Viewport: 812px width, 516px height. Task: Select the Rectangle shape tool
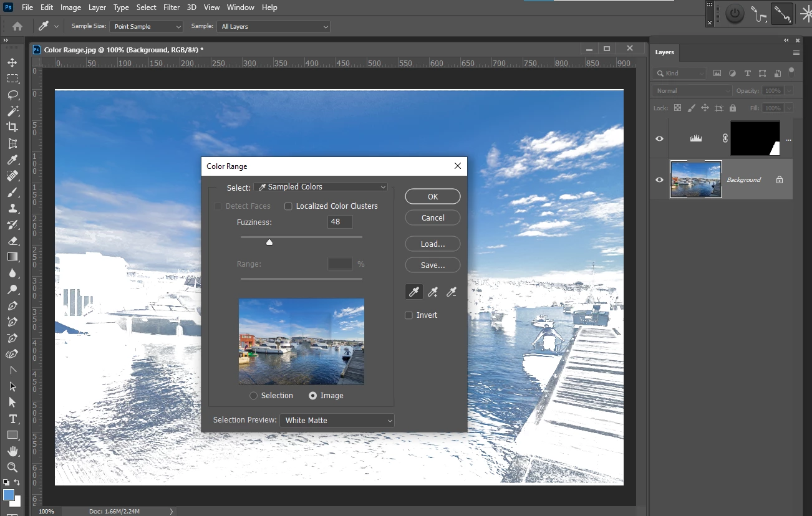[12, 435]
